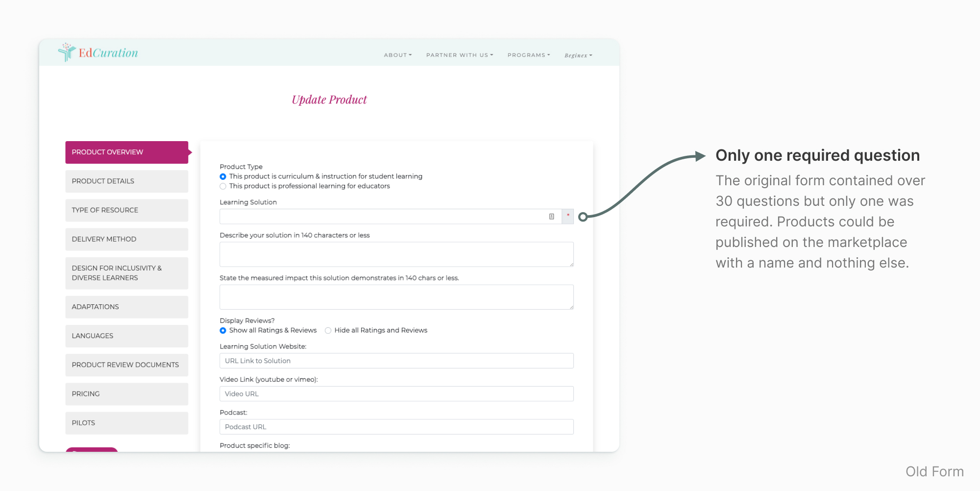This screenshot has height=491, width=980.
Task: Open Design for Inclusivity & Diverse Learners
Action: tap(126, 273)
